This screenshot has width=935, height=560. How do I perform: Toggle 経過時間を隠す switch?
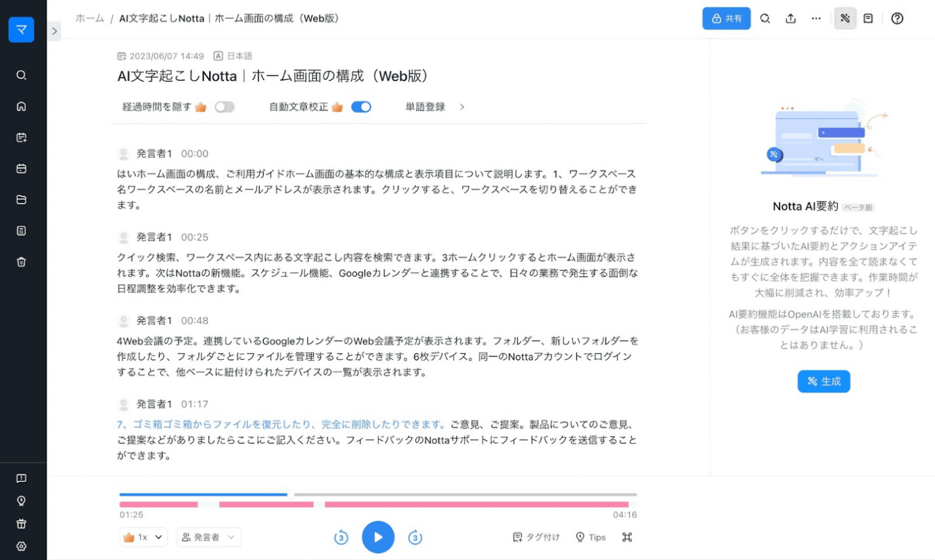pos(225,107)
